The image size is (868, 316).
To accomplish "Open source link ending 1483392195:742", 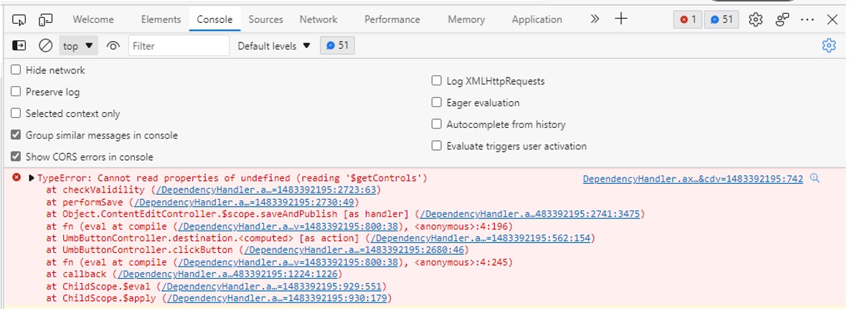I will click(x=693, y=179).
